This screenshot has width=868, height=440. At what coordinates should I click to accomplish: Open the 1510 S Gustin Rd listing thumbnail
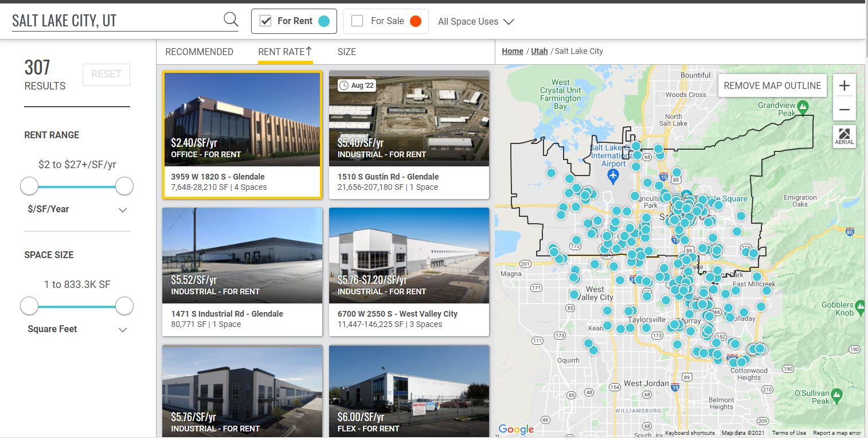click(409, 119)
